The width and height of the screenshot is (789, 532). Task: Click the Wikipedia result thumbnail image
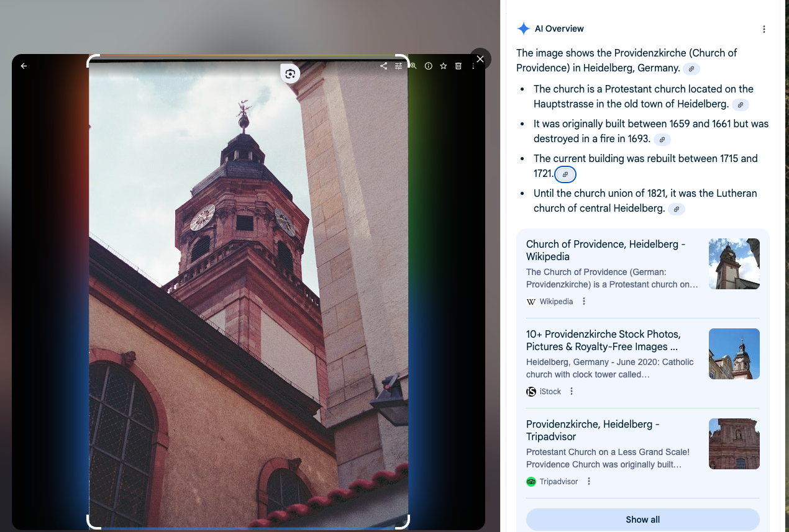pyautogui.click(x=734, y=264)
